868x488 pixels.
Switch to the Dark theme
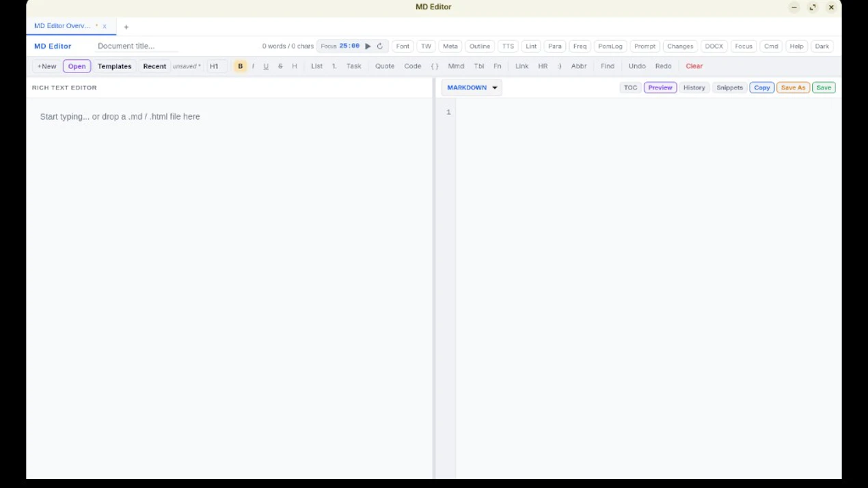(822, 46)
